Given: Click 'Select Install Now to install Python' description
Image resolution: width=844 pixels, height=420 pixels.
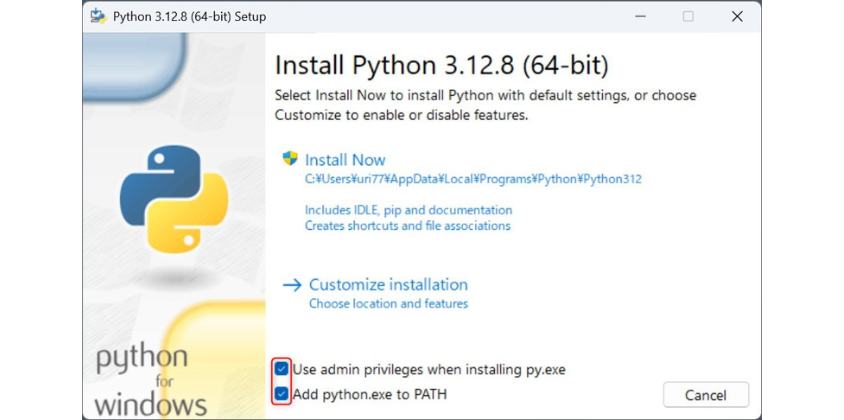Looking at the screenshot, I should point(486,105).
